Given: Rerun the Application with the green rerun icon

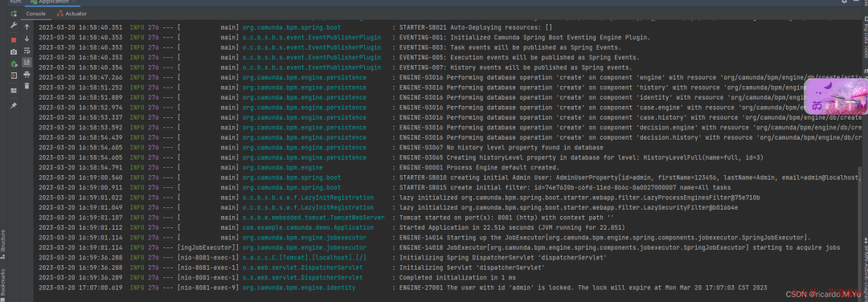Looking at the screenshot, I should pyautogui.click(x=14, y=14).
